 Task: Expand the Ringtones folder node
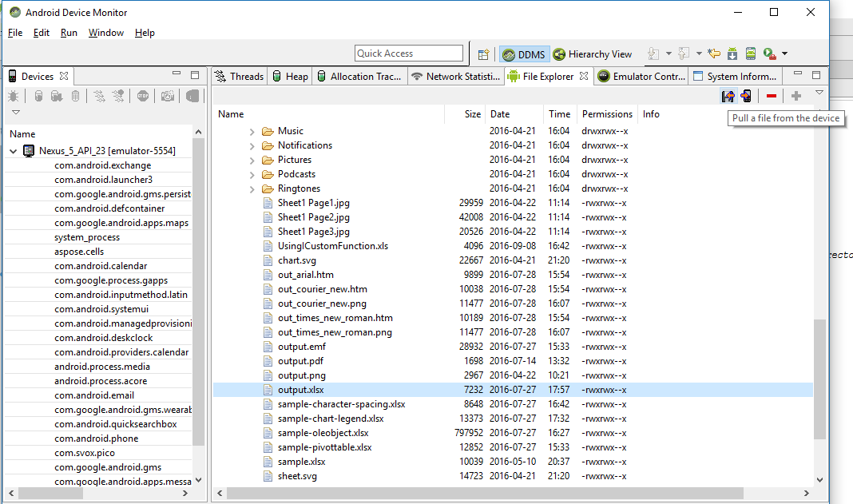point(252,189)
